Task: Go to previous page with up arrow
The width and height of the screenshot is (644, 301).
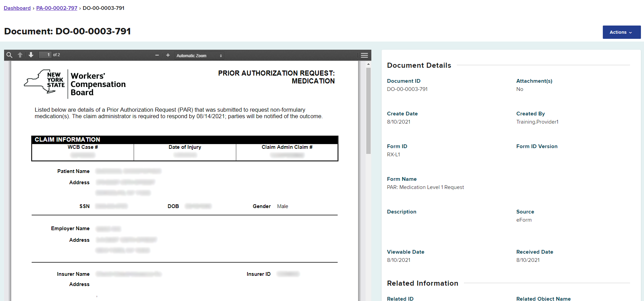Action: click(20, 55)
